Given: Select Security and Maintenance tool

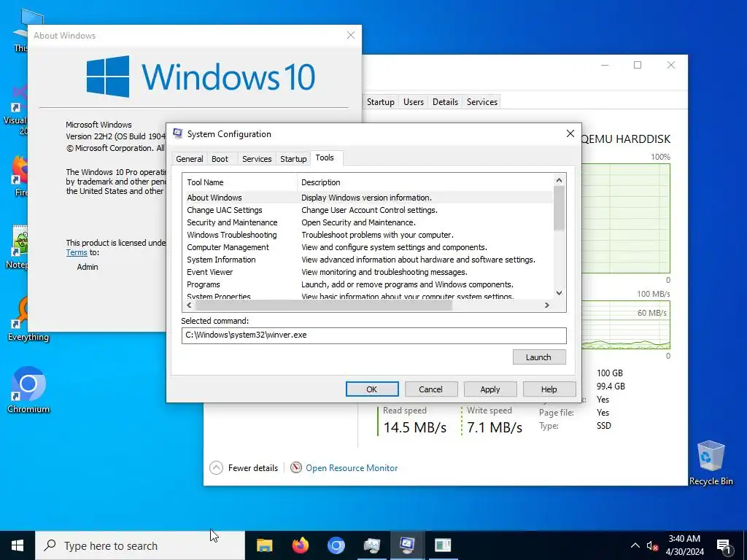Looking at the screenshot, I should pyautogui.click(x=368, y=222).
